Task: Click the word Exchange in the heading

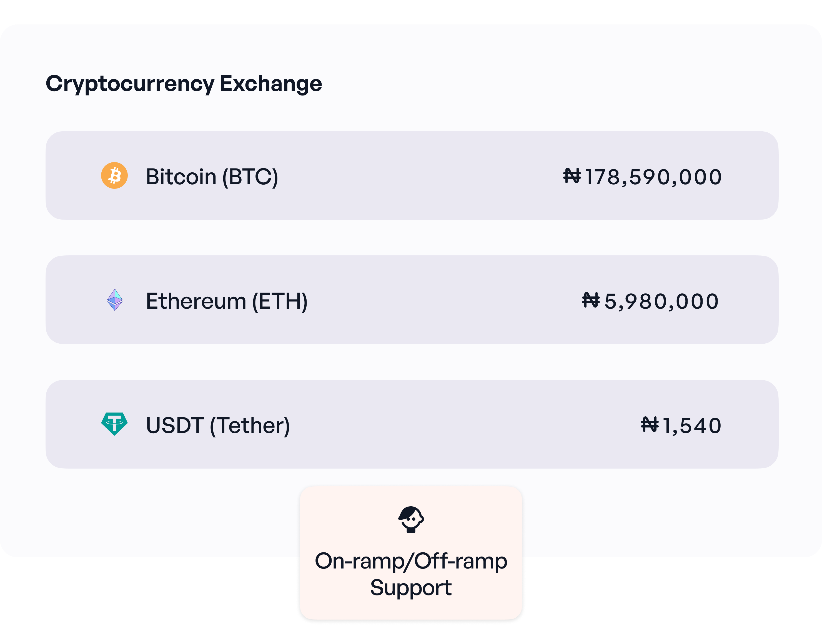Action: (270, 84)
